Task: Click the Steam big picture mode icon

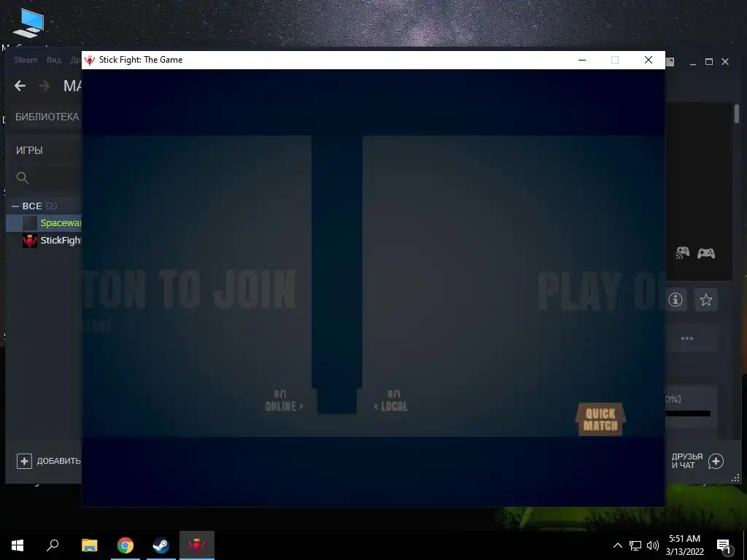Action: (x=670, y=61)
